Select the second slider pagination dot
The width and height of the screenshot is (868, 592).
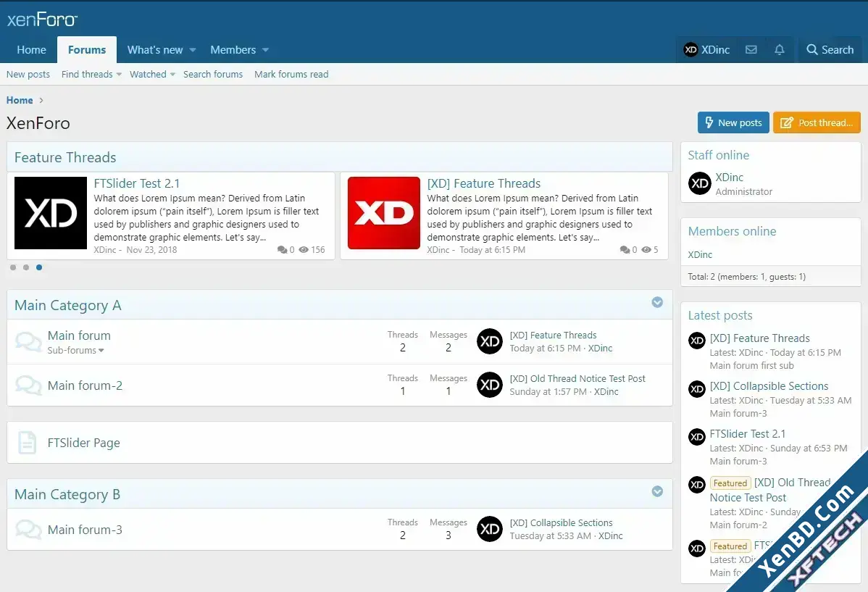point(26,267)
